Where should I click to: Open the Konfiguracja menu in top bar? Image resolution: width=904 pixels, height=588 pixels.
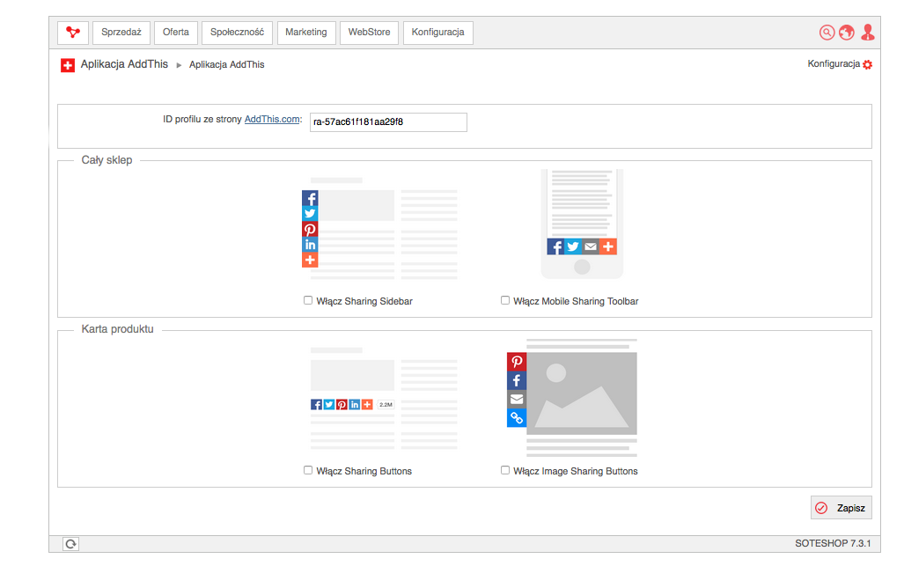click(x=437, y=33)
